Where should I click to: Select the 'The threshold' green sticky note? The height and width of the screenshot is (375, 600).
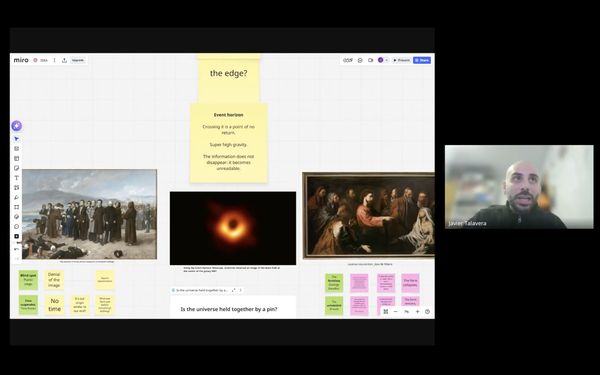334,283
